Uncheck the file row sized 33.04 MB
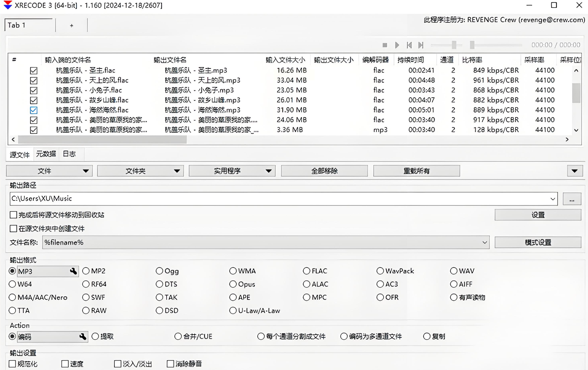 point(34,81)
